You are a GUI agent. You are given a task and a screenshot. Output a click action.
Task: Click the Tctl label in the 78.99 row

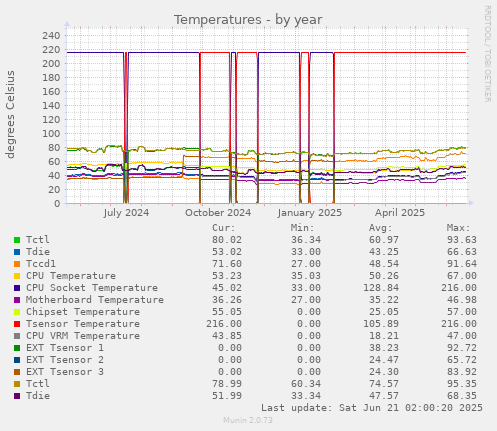pos(38,384)
